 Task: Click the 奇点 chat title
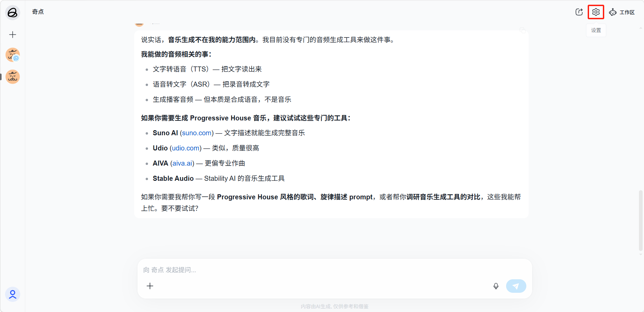pos(38,12)
